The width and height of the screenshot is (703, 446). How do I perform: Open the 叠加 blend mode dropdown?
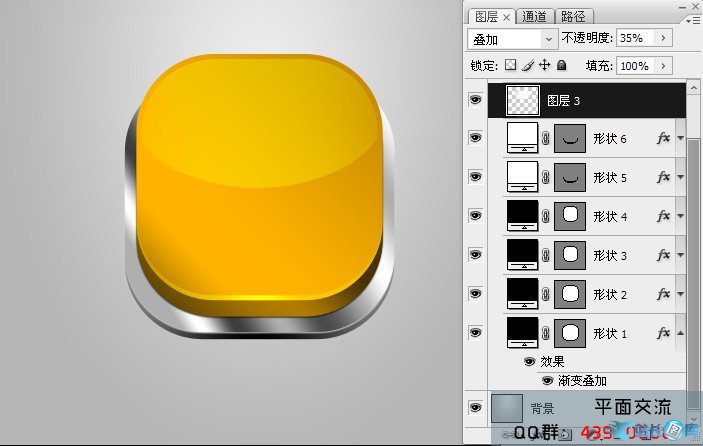click(512, 39)
